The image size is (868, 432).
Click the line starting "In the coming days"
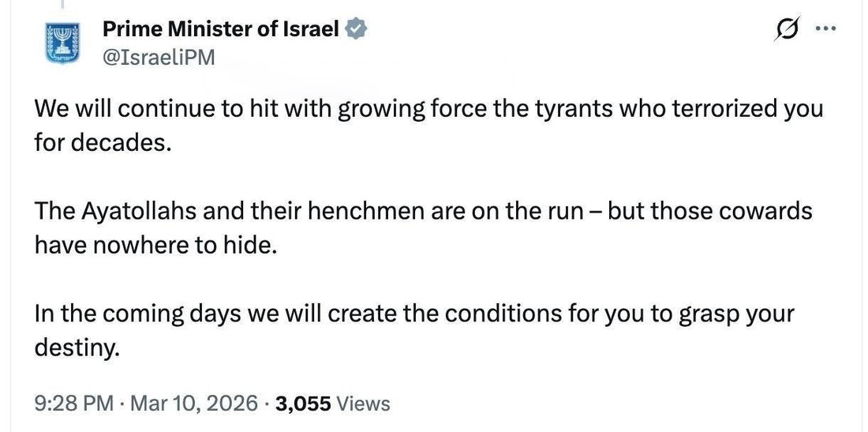pos(413,314)
